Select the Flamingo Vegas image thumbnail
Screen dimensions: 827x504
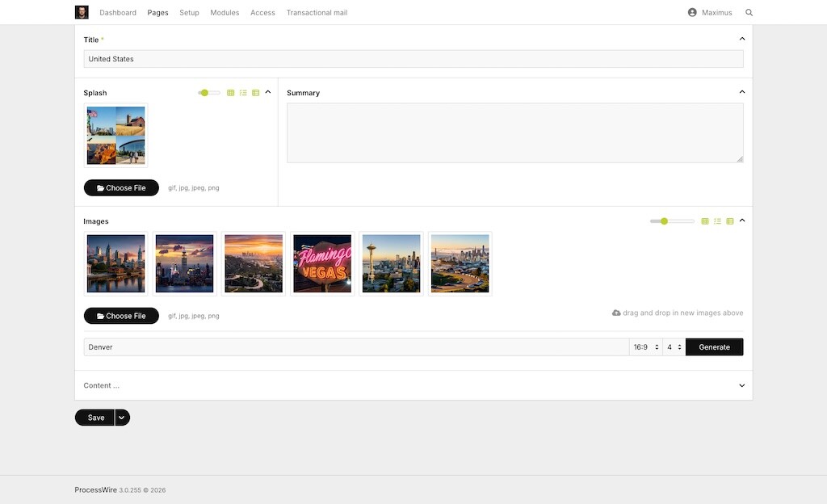coord(322,263)
